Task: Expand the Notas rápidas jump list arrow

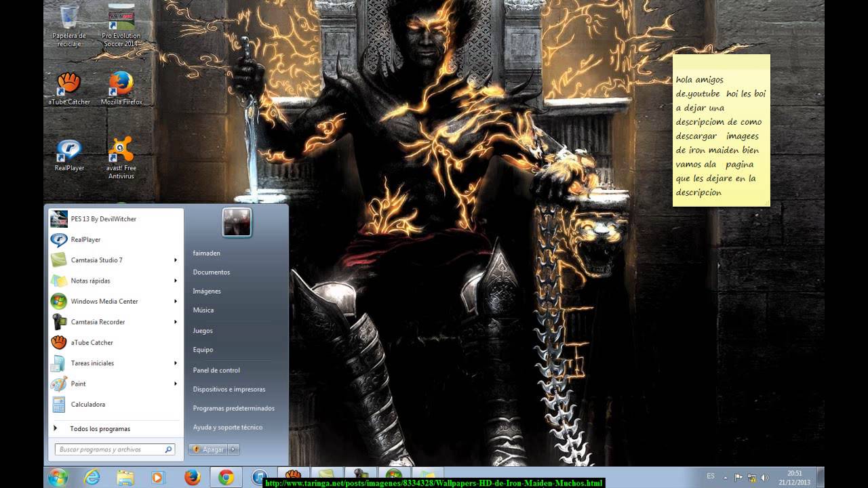Action: point(176,281)
